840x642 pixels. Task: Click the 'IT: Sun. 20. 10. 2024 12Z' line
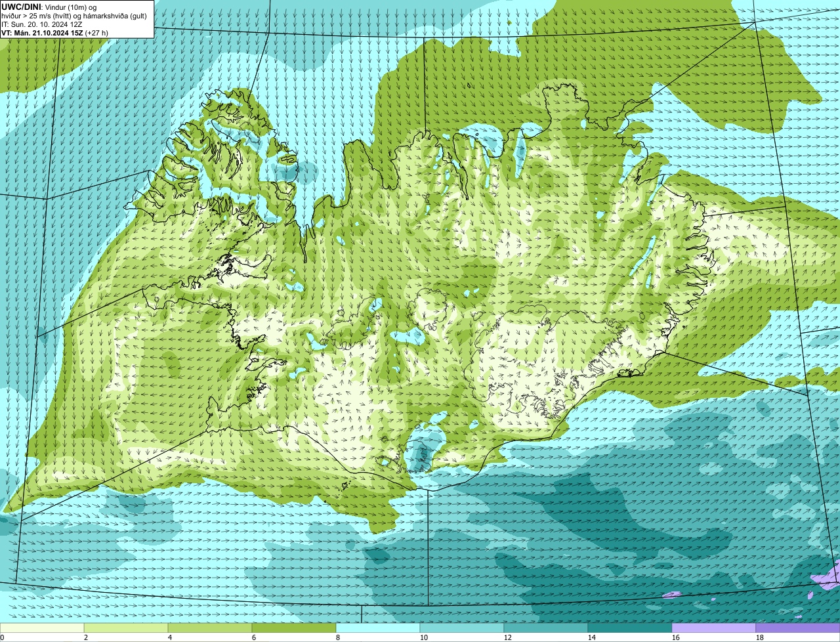point(43,24)
